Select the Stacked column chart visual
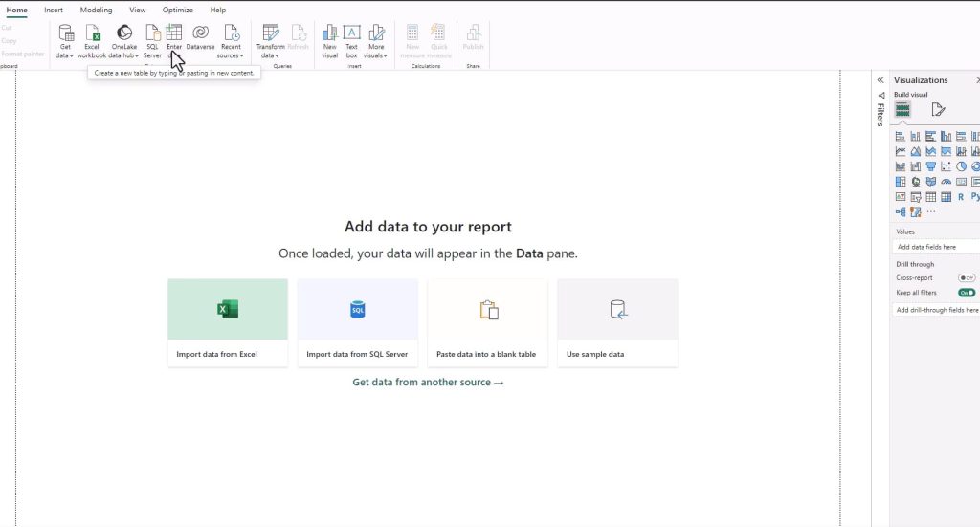Viewport: 980px width, 527px height. [916, 136]
